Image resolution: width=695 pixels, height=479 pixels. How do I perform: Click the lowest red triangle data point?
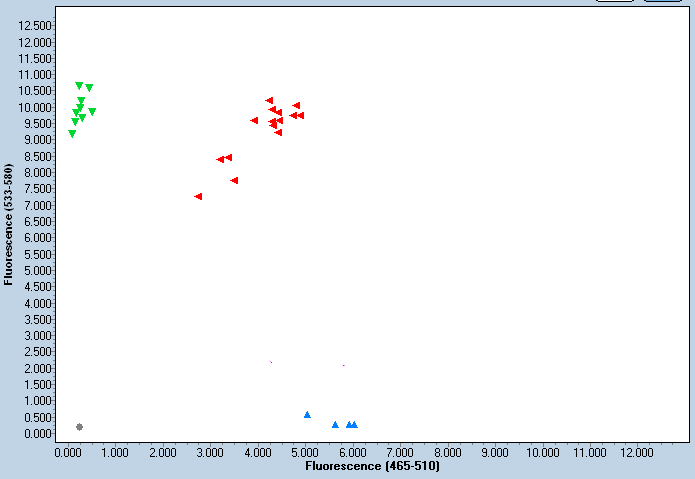(198, 196)
